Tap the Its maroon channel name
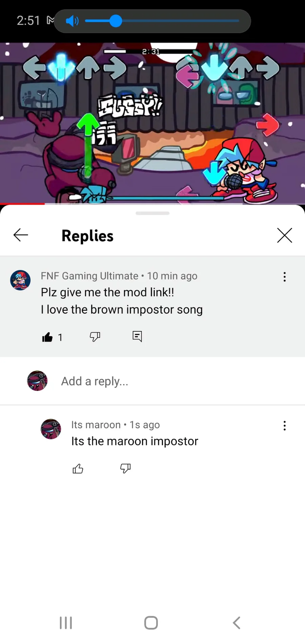Screen dimensions: 305x644 [96, 425]
